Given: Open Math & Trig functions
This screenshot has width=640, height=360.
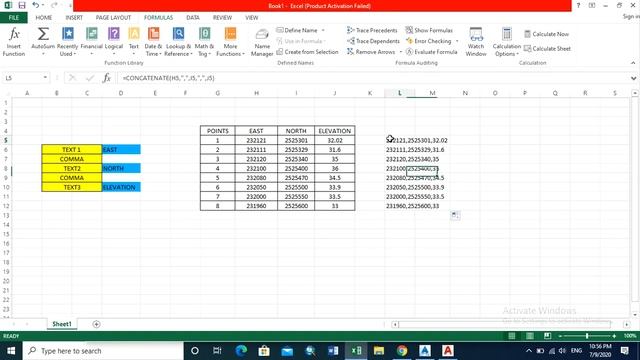Looking at the screenshot, I should 204,41.
